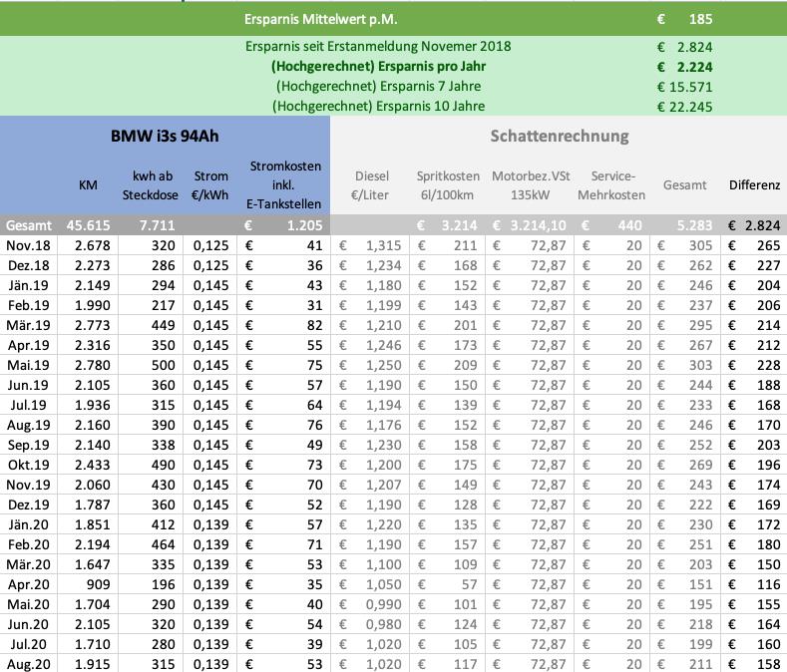Click the 'Service-Mehrkosten' column header
The image size is (787, 672).
611,185
